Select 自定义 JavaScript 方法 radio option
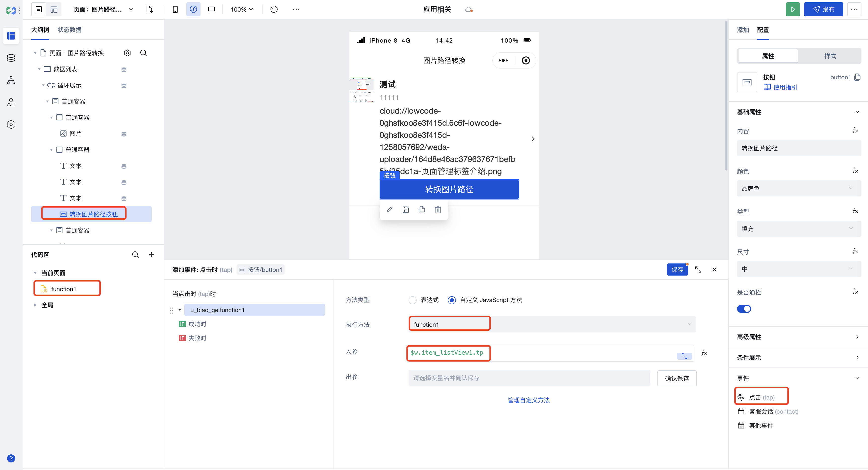The image size is (868, 470). click(452, 300)
